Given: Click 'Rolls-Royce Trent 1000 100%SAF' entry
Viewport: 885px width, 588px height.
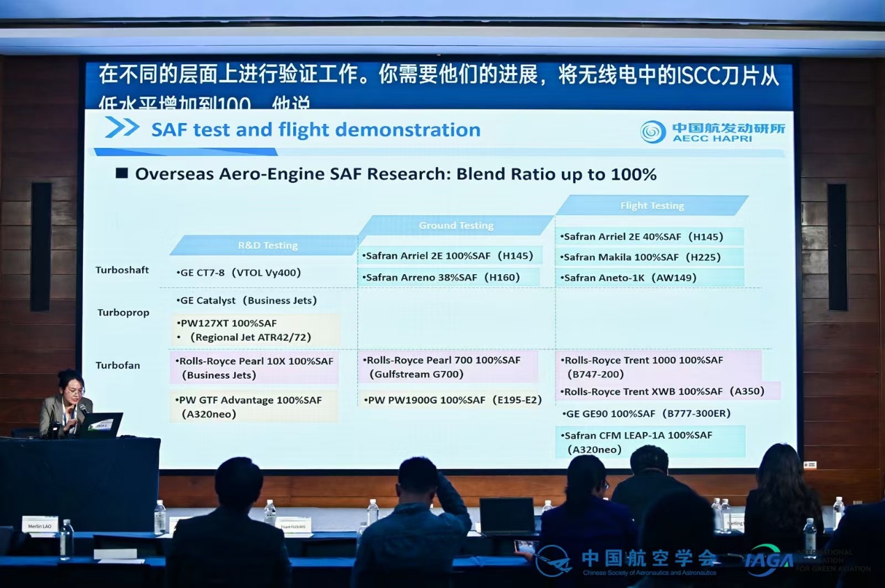Looking at the screenshot, I should point(642,360).
